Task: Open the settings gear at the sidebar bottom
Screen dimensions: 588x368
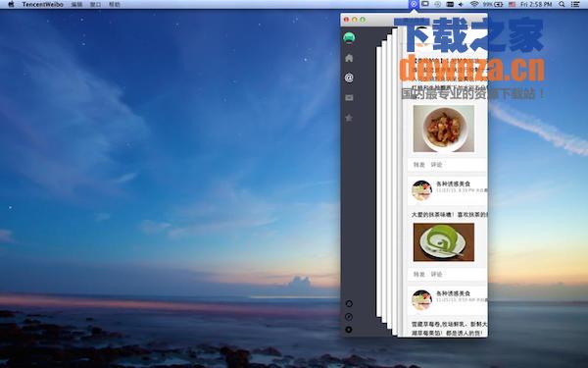Action: (349, 330)
